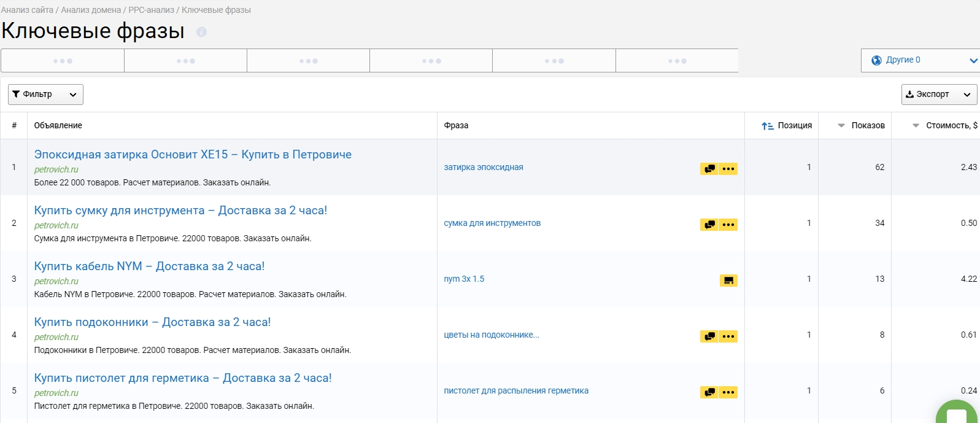Open more options for затирка эпоксидная

(x=728, y=169)
